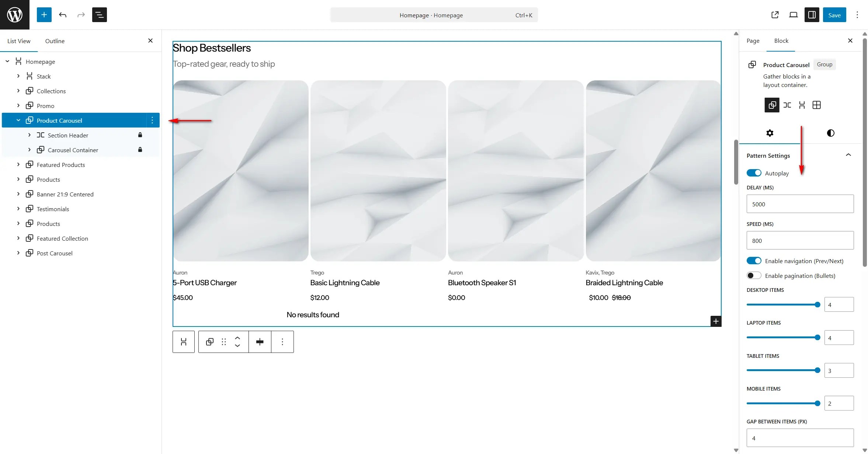Viewport: 868px width, 454px height.
Task: Open page preview in new tab
Action: 775,15
